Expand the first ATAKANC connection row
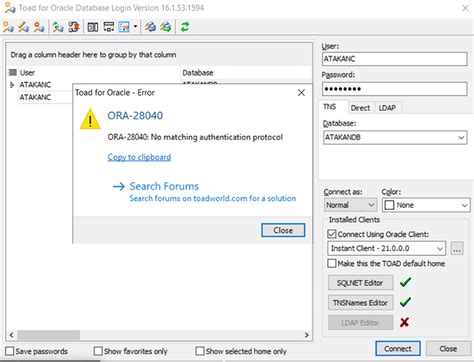The image size is (474, 362). tap(12, 85)
